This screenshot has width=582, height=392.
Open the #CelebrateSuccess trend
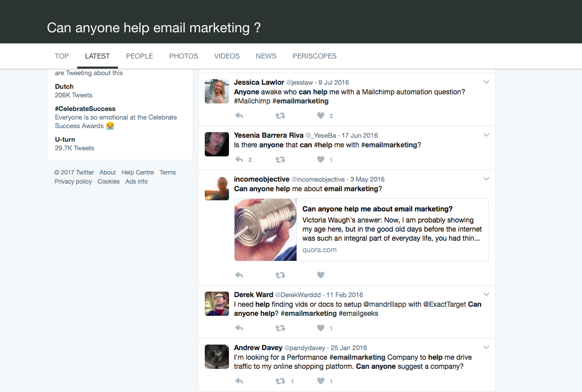(85, 109)
